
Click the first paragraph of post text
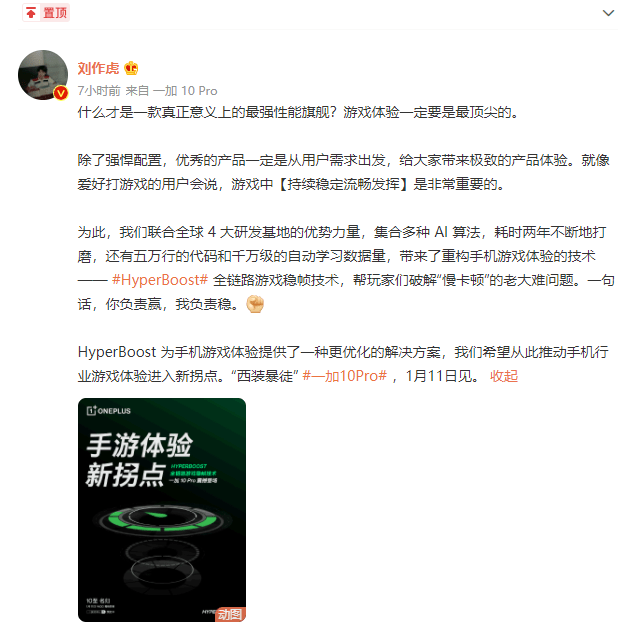click(298, 112)
